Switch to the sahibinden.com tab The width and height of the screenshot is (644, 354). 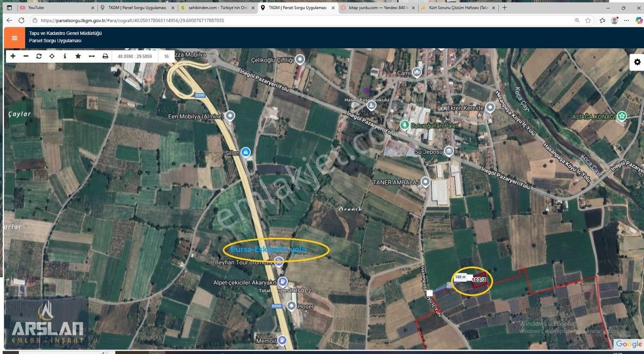coord(217,8)
